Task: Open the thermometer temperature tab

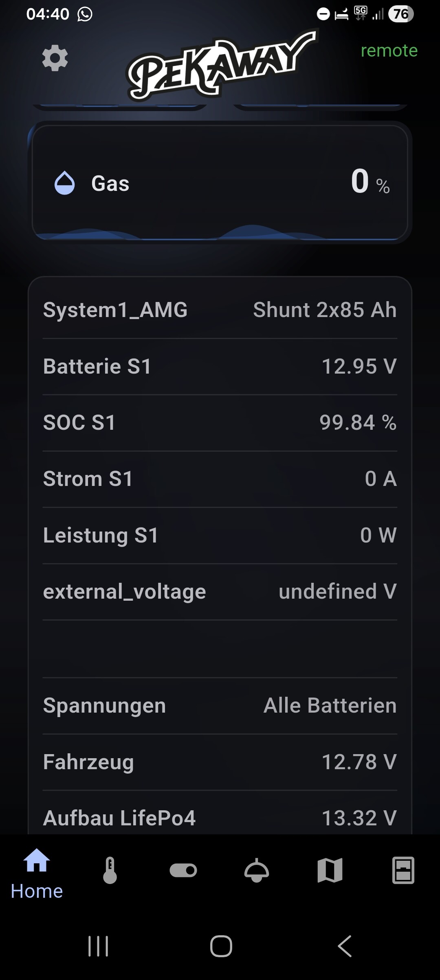Action: tap(110, 871)
